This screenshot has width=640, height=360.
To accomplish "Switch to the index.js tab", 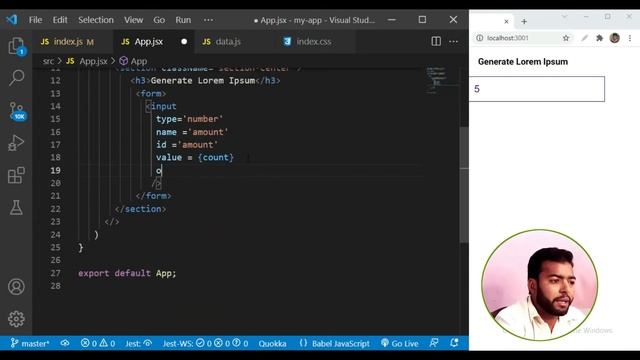I will [x=72, y=41].
